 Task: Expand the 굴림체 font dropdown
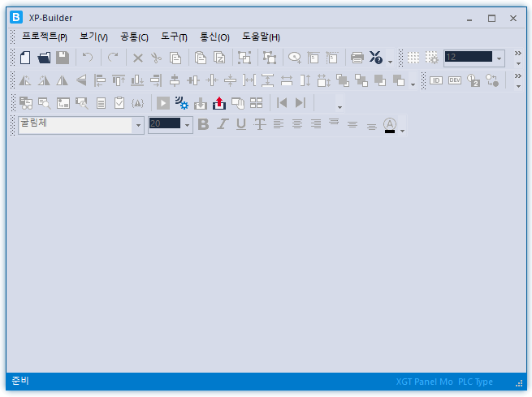tap(138, 125)
